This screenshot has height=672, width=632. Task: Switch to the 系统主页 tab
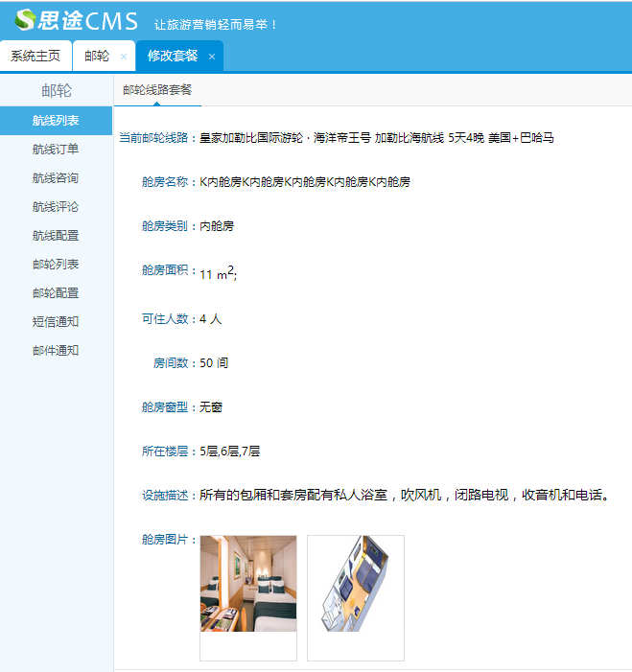click(35, 57)
